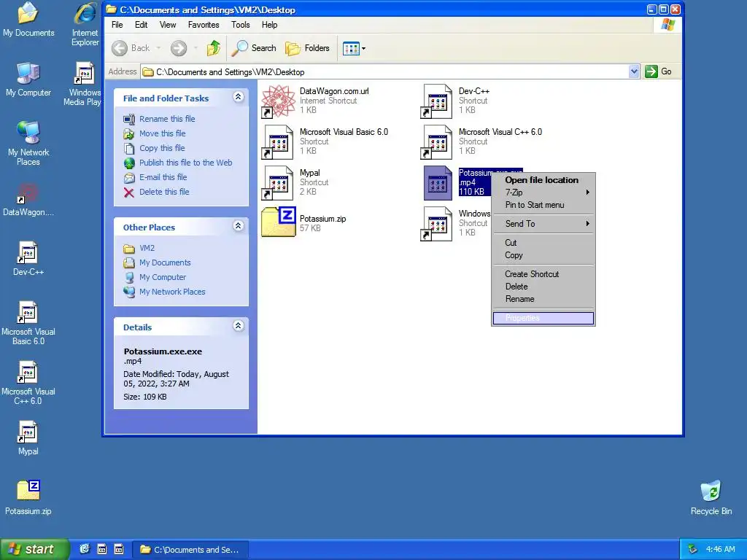This screenshot has height=560, width=747.
Task: Click Copy this file link
Action: pyautogui.click(x=162, y=148)
